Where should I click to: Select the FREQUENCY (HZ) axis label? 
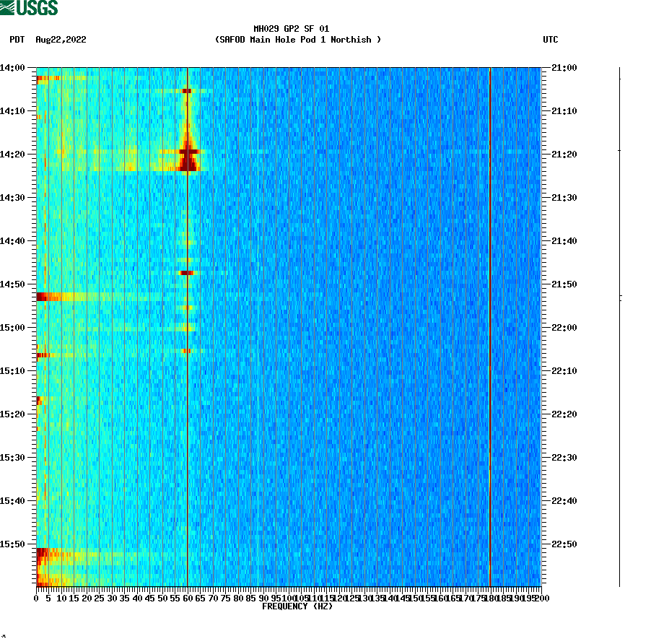click(298, 606)
